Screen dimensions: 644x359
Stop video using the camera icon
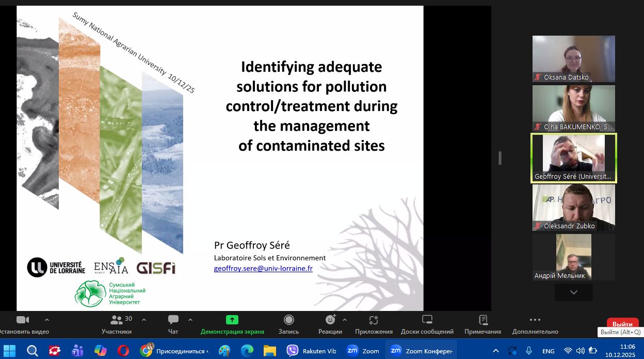coord(23,320)
